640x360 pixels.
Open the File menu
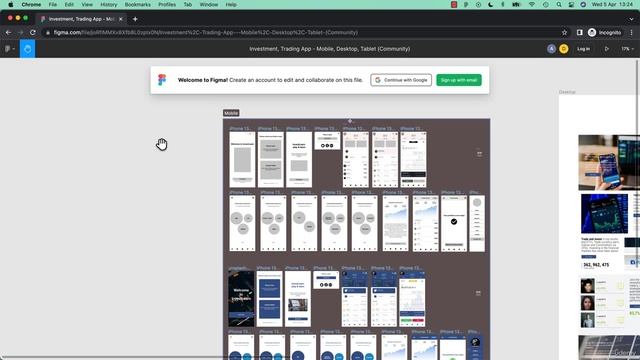(x=53, y=4)
